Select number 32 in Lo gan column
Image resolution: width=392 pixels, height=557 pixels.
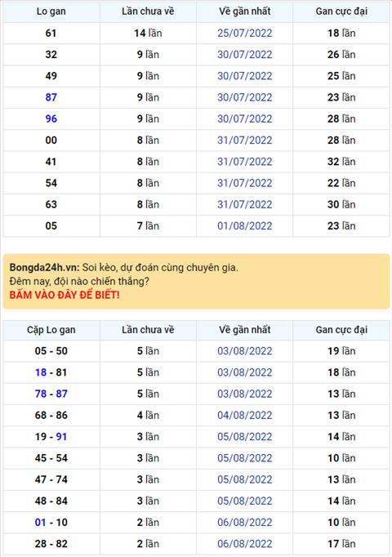click(51, 55)
